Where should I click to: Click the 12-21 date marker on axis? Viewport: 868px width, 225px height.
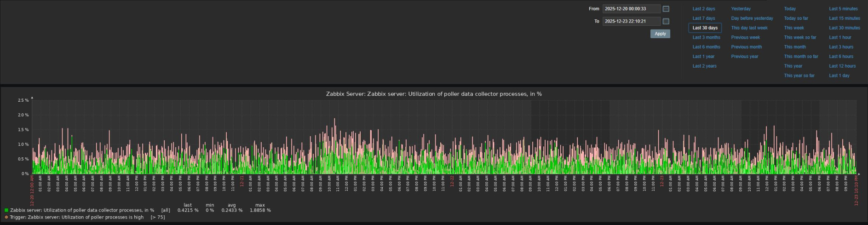coord(242,181)
